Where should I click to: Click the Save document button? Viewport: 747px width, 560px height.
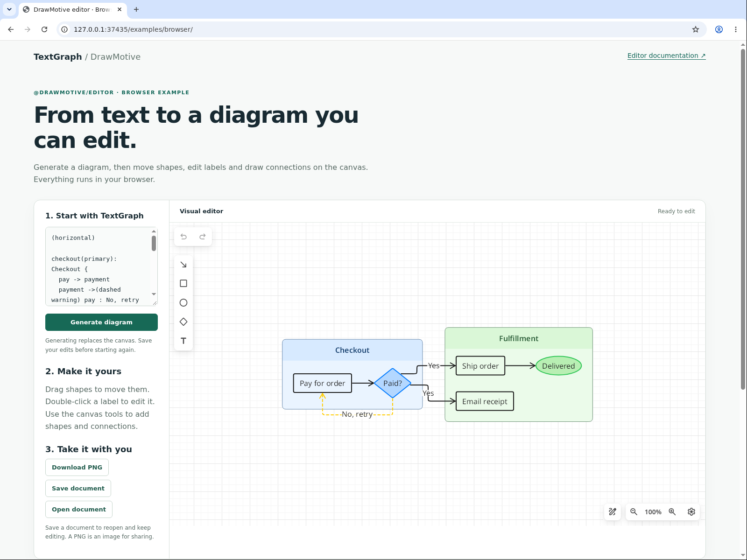[78, 489]
